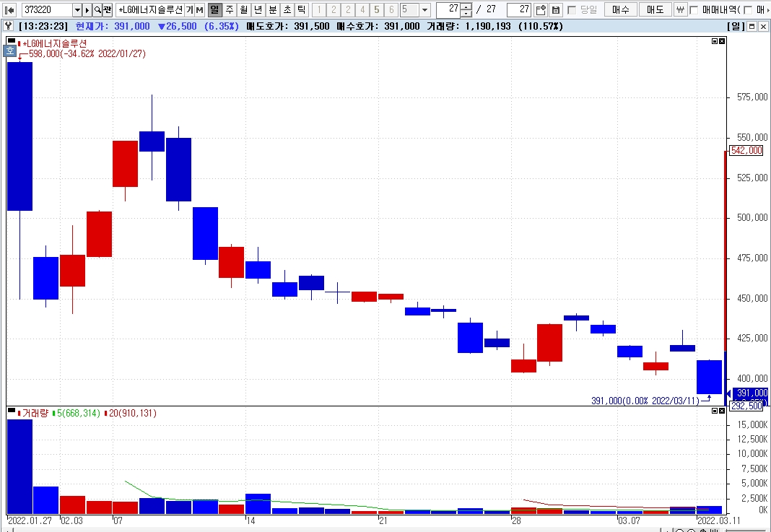Click the 2022.01.27 volume bar
This screenshot has width=771, height=532.
click(x=19, y=466)
